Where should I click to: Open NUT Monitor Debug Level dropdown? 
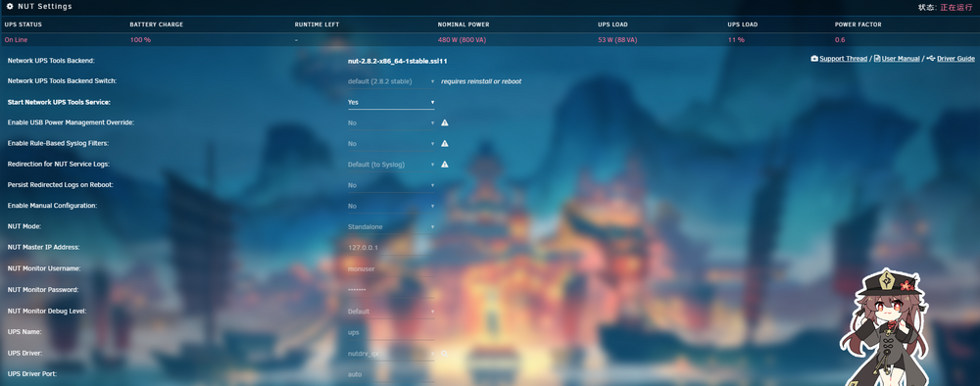pyautogui.click(x=391, y=311)
